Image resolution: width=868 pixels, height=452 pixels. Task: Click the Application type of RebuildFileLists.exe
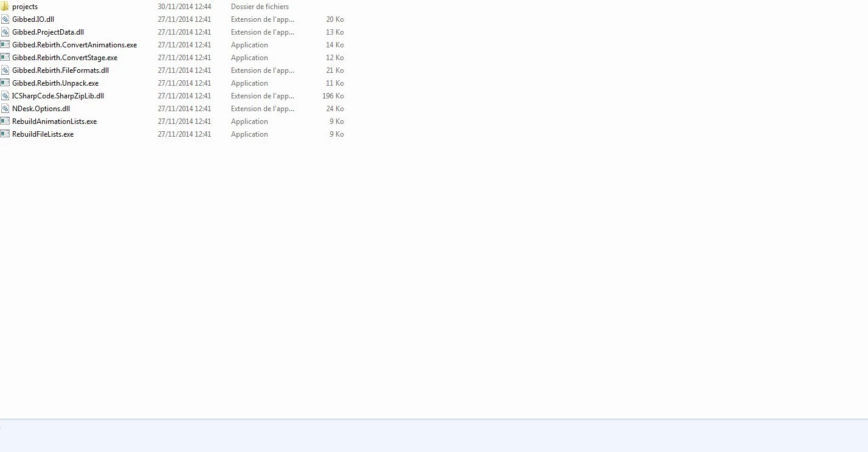(x=249, y=134)
